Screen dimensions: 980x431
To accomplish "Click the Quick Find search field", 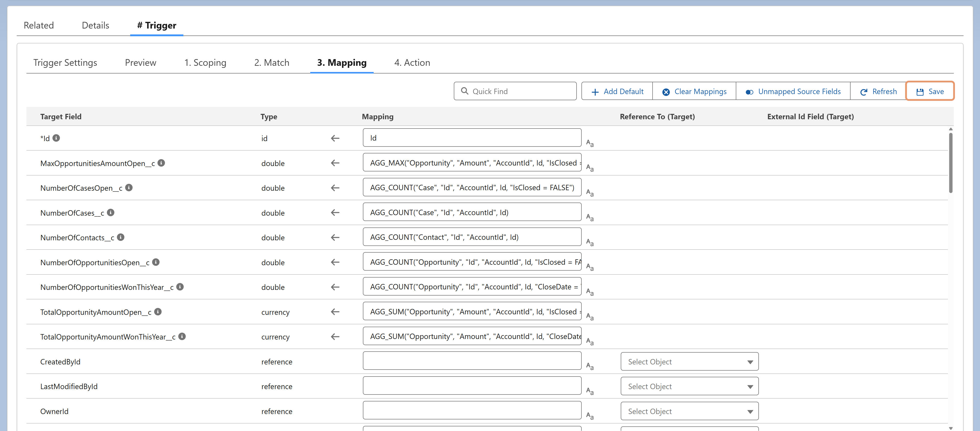I will [515, 91].
